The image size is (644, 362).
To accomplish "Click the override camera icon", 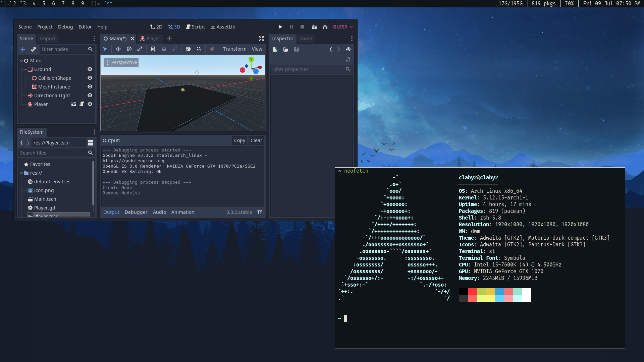I will tap(212, 49).
